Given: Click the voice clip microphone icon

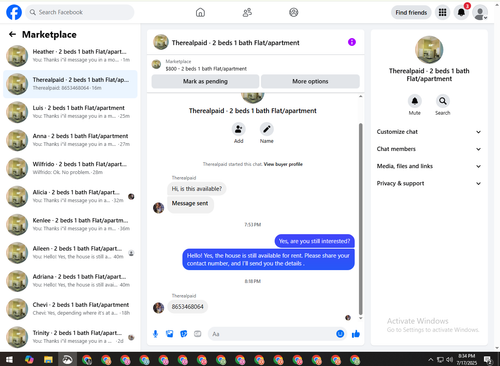Looking at the screenshot, I should pos(155,334).
